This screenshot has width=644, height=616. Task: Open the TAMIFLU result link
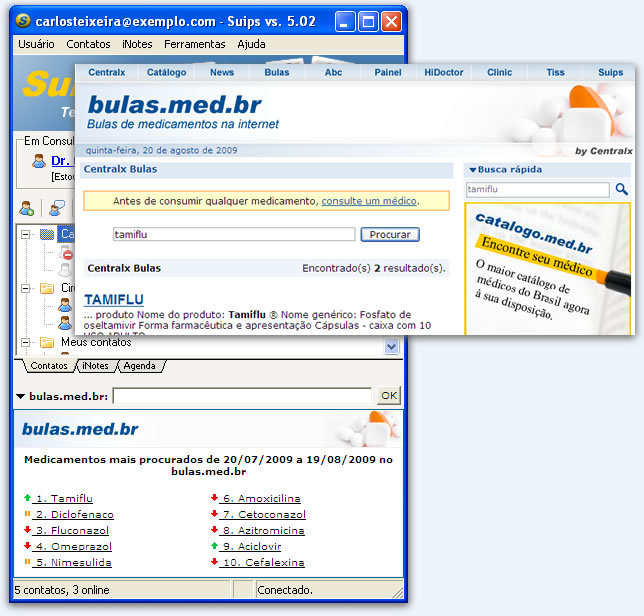tap(114, 300)
